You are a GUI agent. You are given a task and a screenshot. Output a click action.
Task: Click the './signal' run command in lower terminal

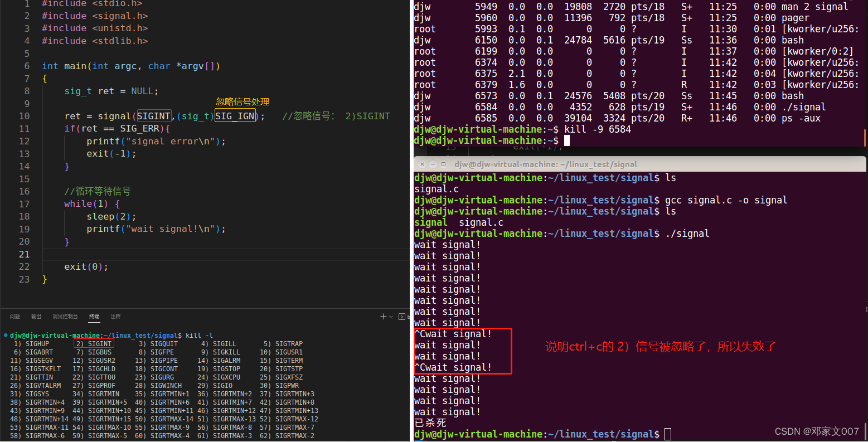coord(687,234)
